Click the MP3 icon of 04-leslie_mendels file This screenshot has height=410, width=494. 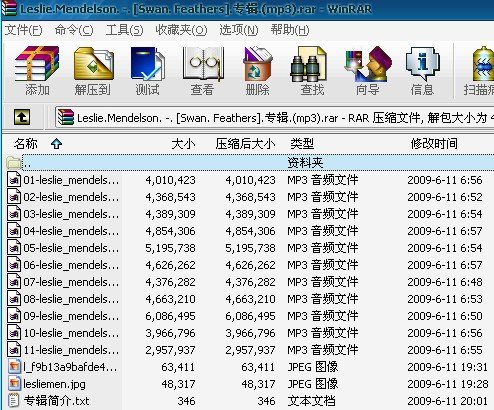14,231
